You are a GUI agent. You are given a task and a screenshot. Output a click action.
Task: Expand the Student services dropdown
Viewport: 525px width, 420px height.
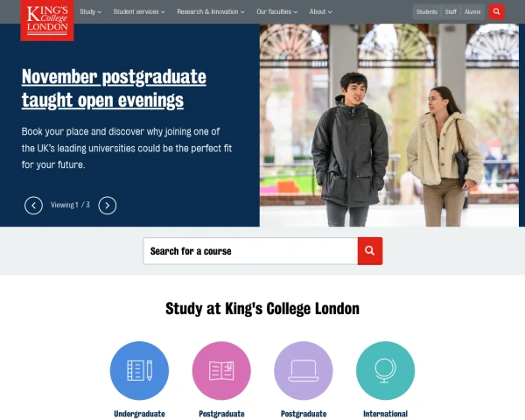[139, 11]
